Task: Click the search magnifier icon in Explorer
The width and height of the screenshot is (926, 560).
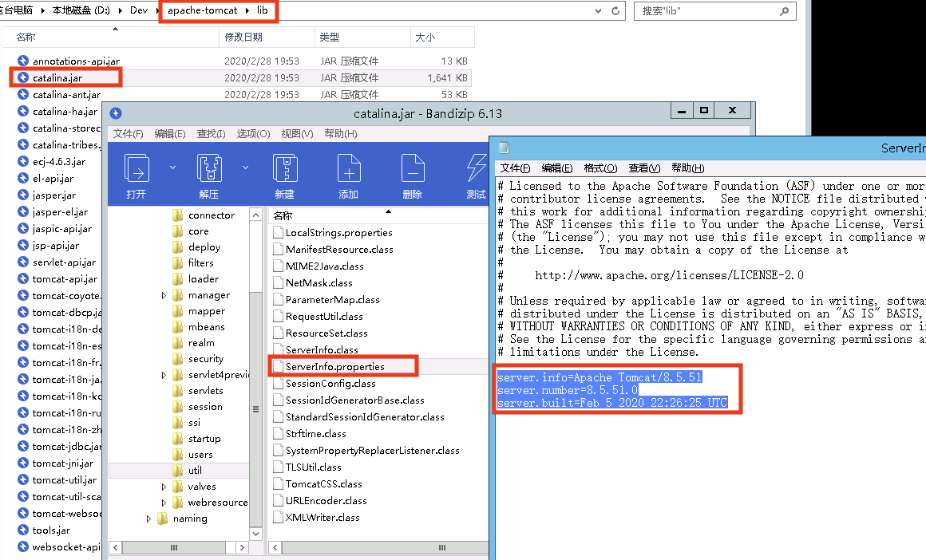Action: pyautogui.click(x=784, y=10)
